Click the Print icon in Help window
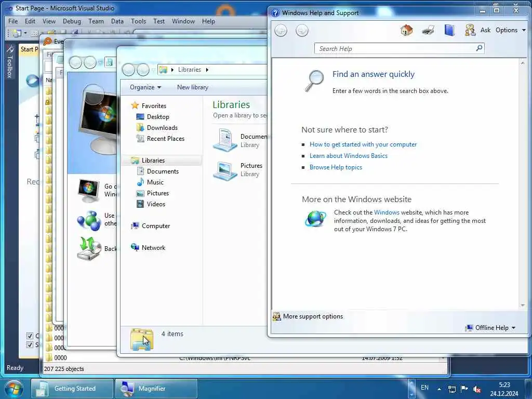 428,30
